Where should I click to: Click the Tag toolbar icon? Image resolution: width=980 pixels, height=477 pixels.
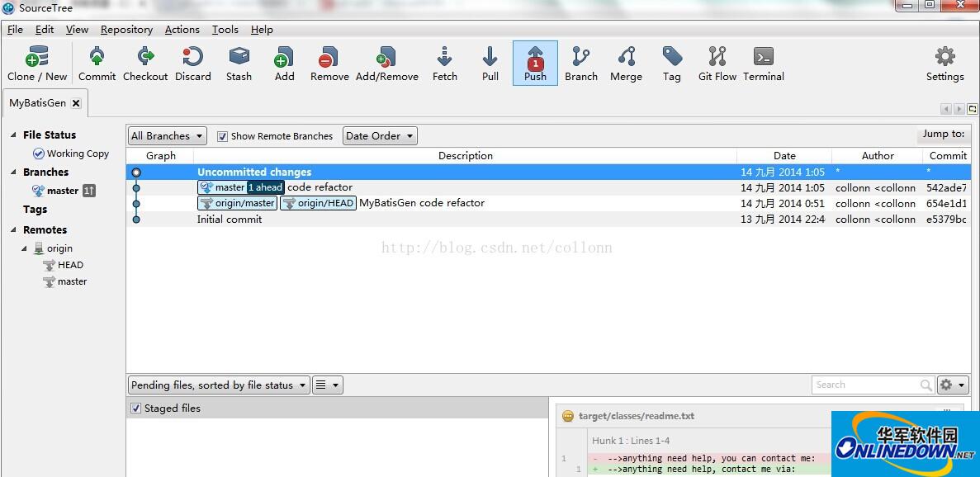(x=672, y=63)
